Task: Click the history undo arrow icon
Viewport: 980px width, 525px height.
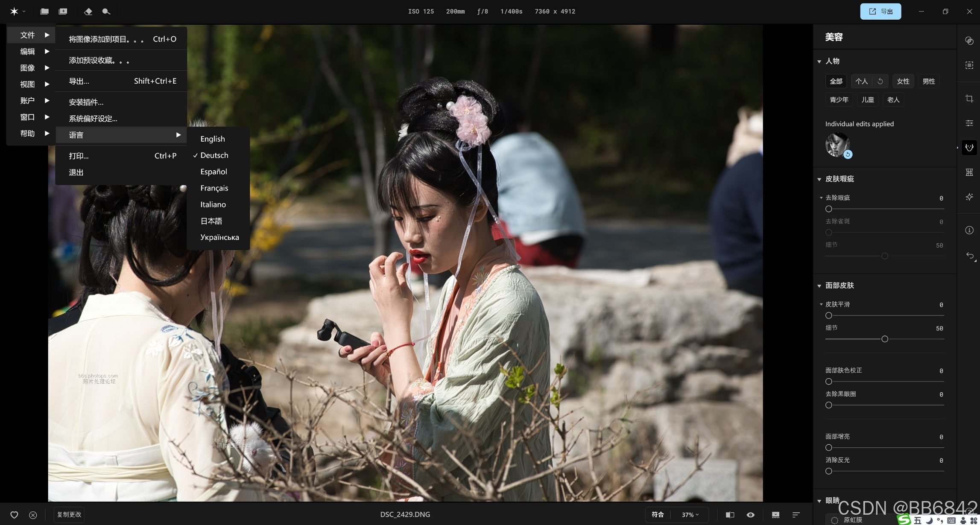Action: point(970,256)
